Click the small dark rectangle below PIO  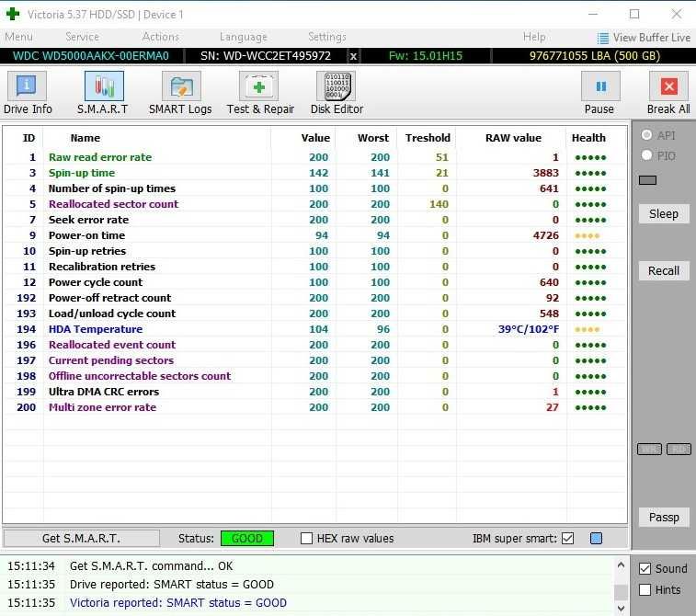(x=647, y=180)
